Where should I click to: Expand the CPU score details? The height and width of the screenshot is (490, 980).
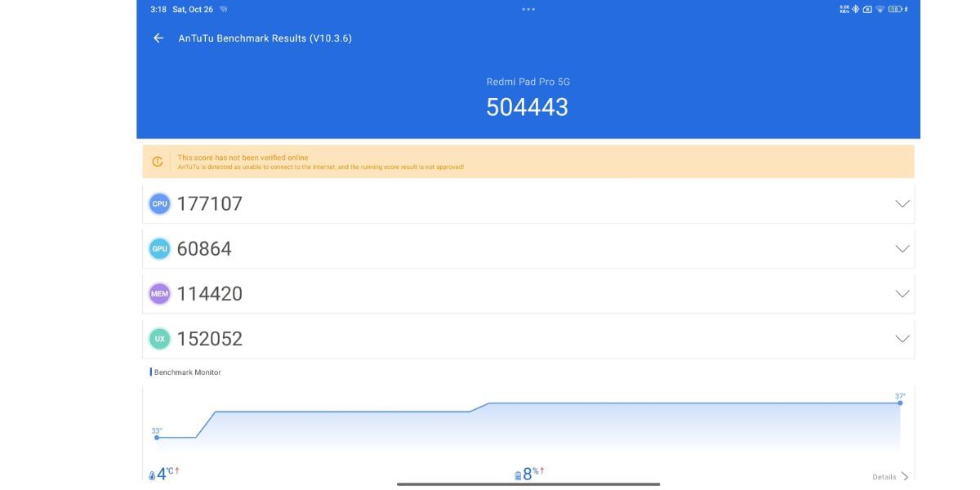(902, 203)
